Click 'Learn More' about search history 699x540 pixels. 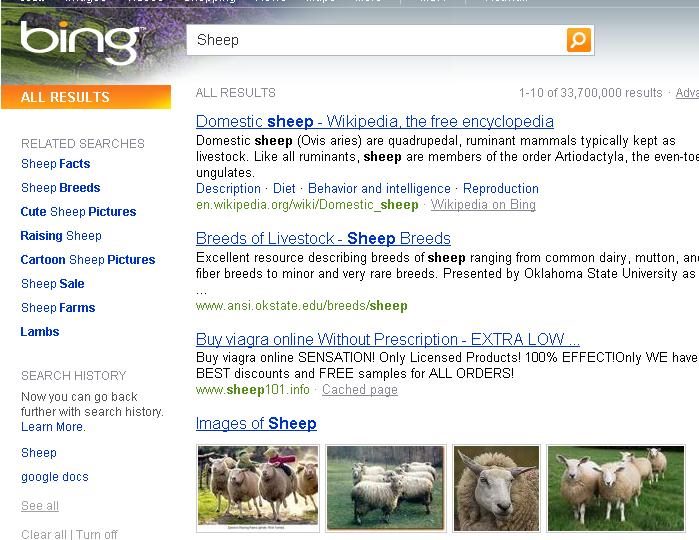[52, 427]
